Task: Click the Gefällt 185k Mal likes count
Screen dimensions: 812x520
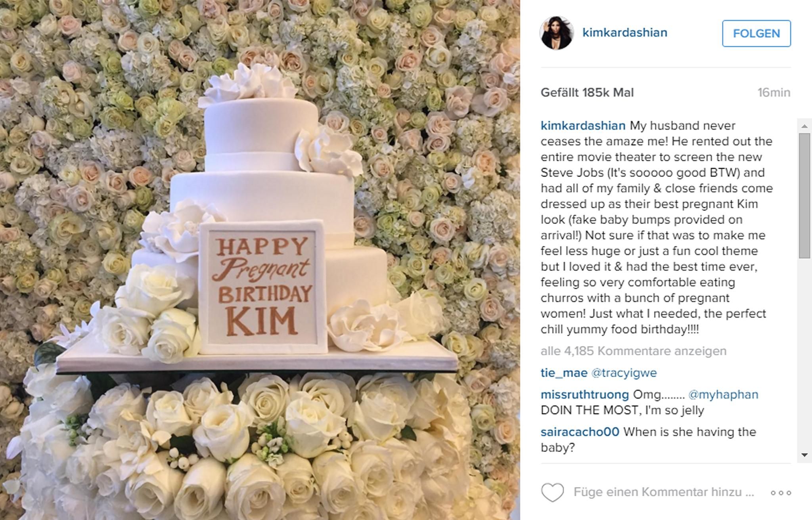Action: pos(587,92)
